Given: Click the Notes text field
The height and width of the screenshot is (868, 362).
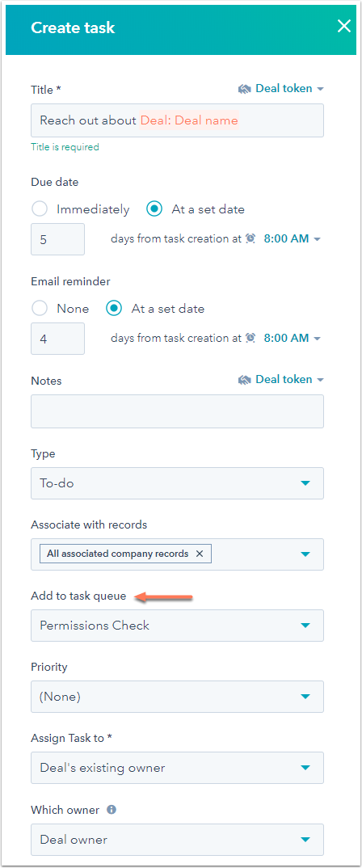Looking at the screenshot, I should click(177, 411).
